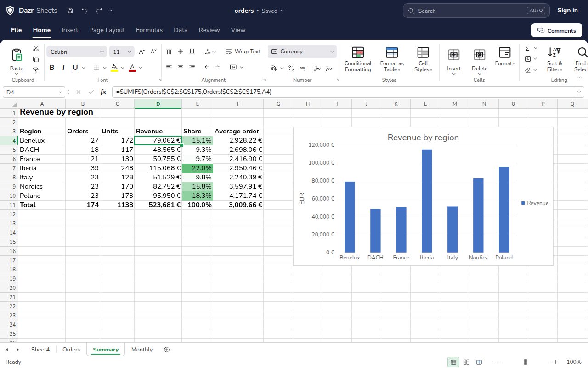The height and width of the screenshot is (368, 588).
Task: Toggle Wrap Text
Action: click(243, 52)
